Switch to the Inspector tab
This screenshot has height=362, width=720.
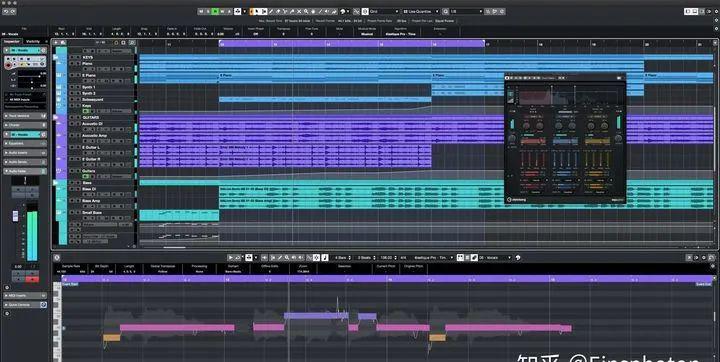click(12, 41)
